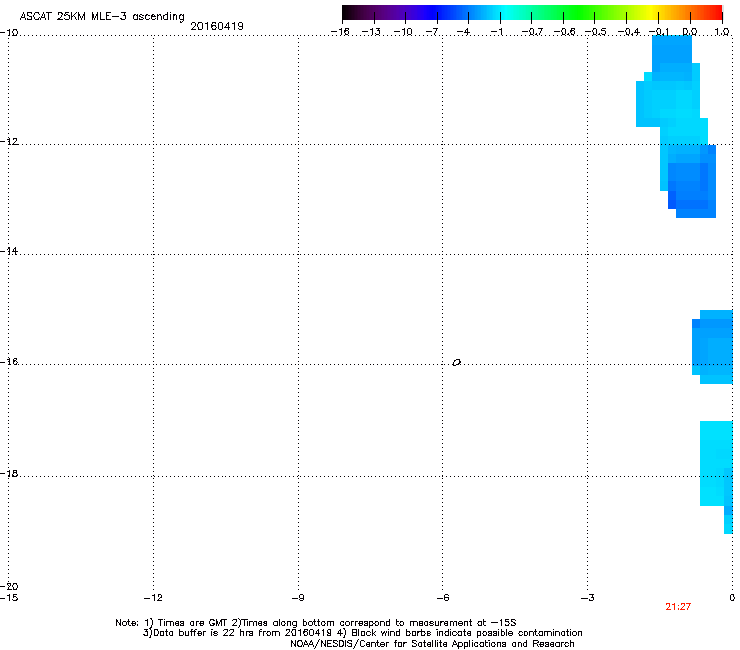The width and height of the screenshot is (740, 650).
Task: Click the -0.5 label on color scale
Action: click(x=595, y=32)
